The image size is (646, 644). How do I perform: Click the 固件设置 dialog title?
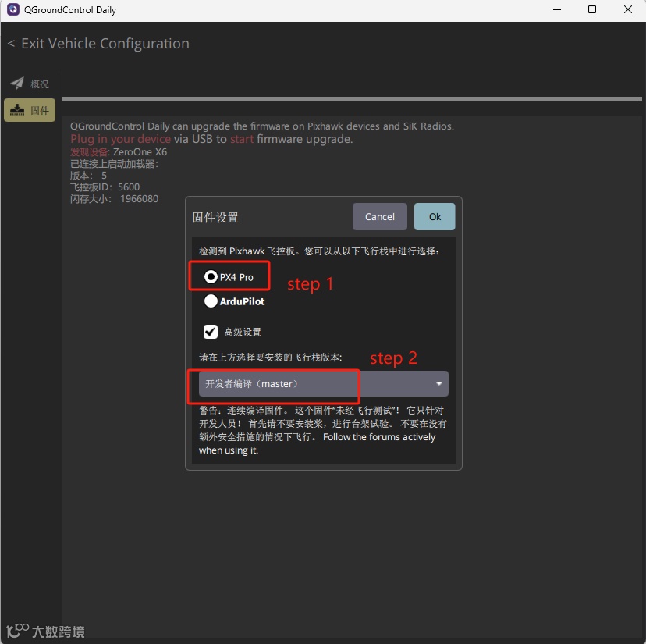point(215,217)
